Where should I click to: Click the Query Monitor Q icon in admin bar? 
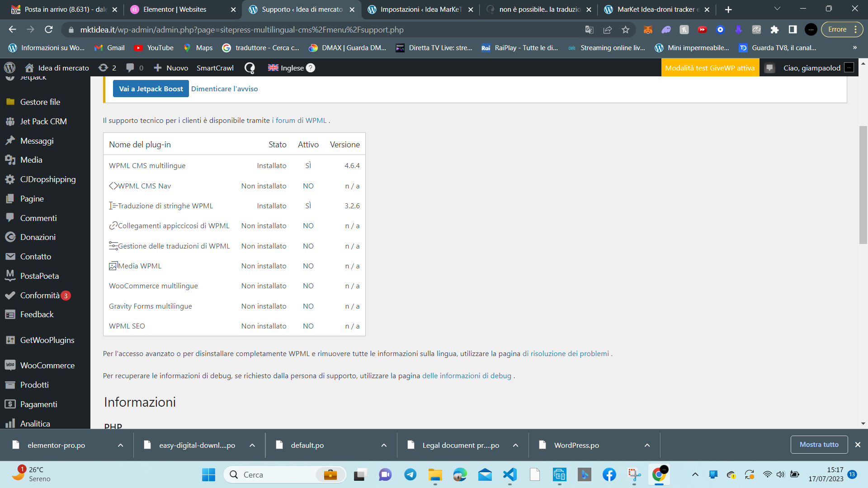(x=250, y=68)
